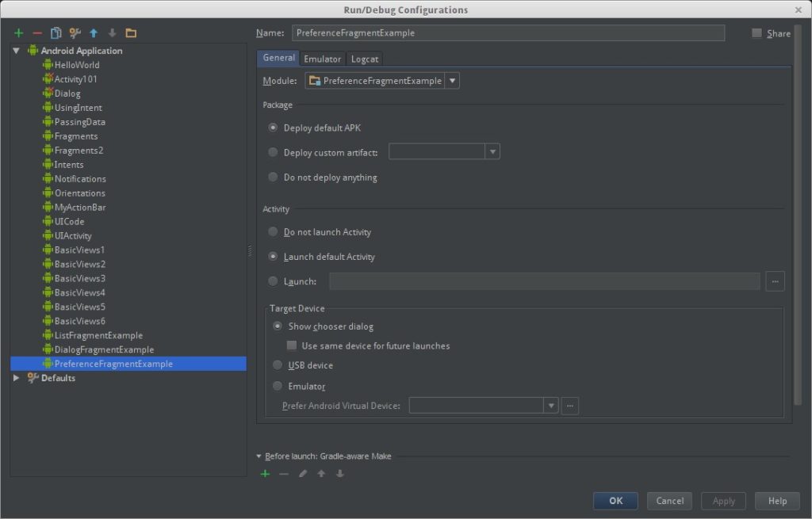Click the edit defaults wrench icon
The image size is (812, 519).
[x=75, y=33]
